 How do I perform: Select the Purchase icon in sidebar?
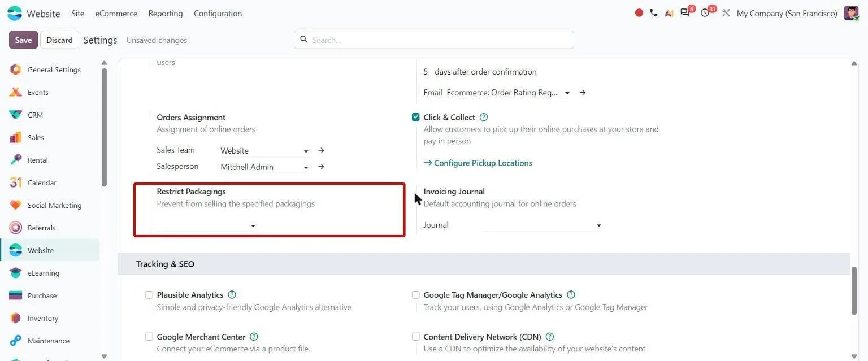[16, 295]
